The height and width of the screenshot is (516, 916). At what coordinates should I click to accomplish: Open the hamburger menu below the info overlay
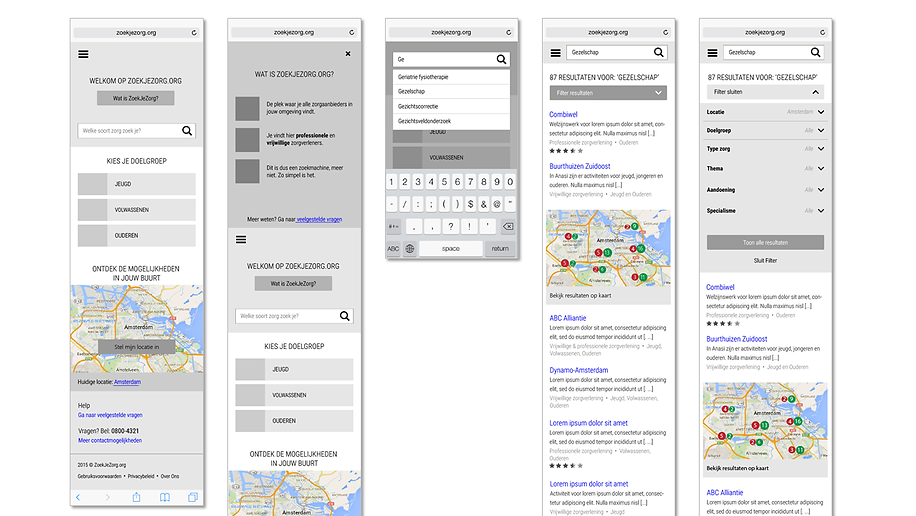241,240
